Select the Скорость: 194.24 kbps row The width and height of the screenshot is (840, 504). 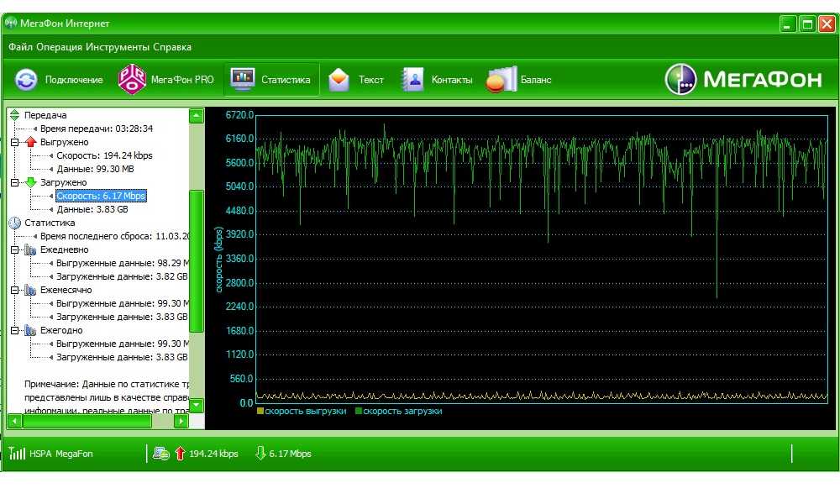104,155
